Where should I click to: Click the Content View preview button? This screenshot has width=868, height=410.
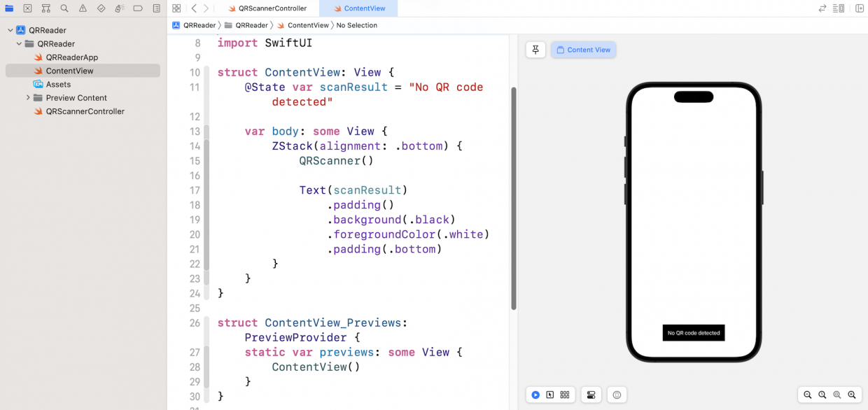point(583,50)
